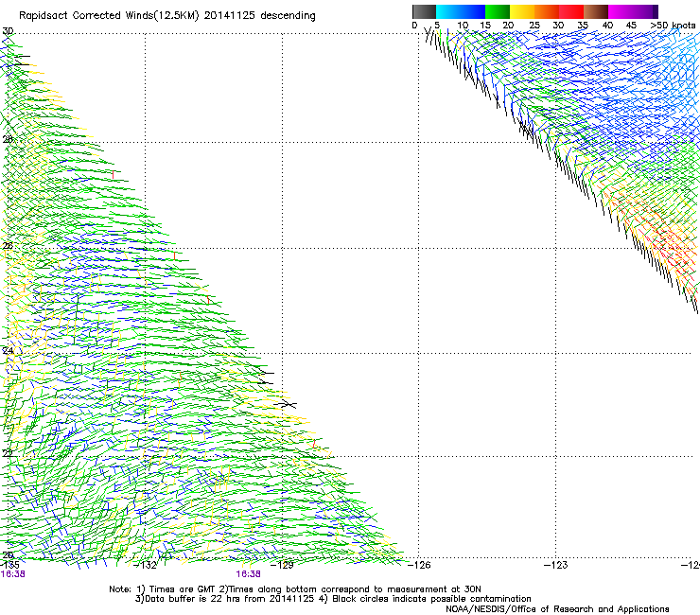The image size is (700, 615).
Task: Click the green 15-20 knots legend swatch
Action: [x=498, y=11]
